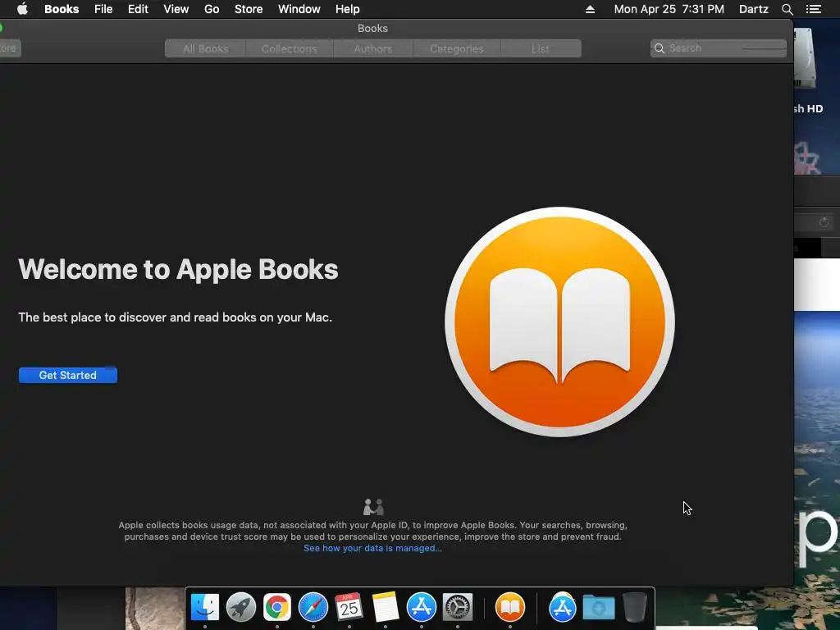This screenshot has height=630, width=840.
Task: Open the Books menu
Action: (x=62, y=9)
